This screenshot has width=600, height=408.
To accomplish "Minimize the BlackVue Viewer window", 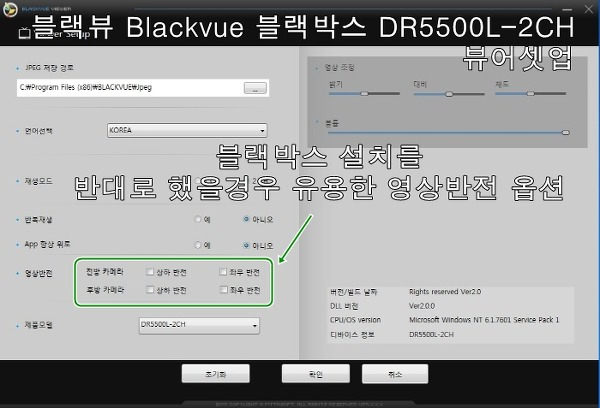I will (x=567, y=9).
